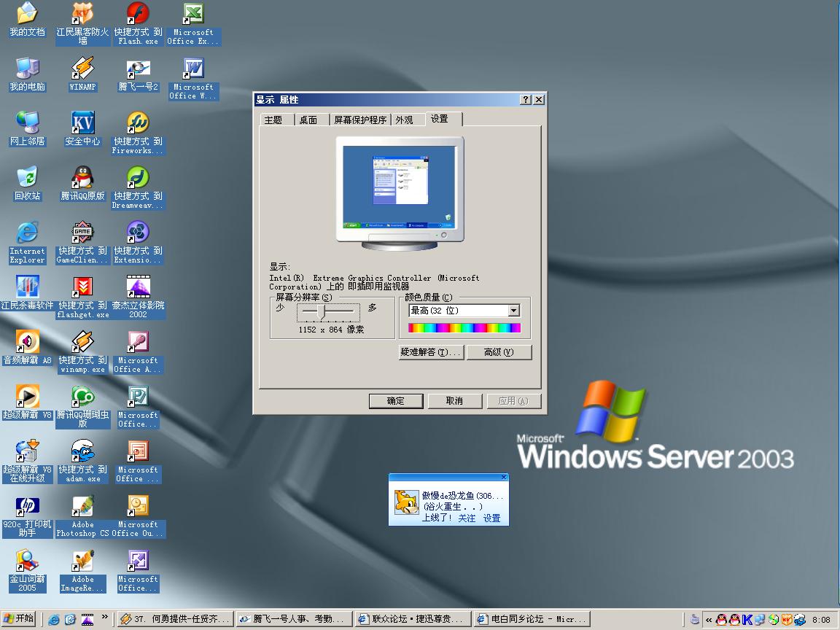Switch to the 屏幕保护程序 tab
The image size is (840, 630).
click(359, 120)
